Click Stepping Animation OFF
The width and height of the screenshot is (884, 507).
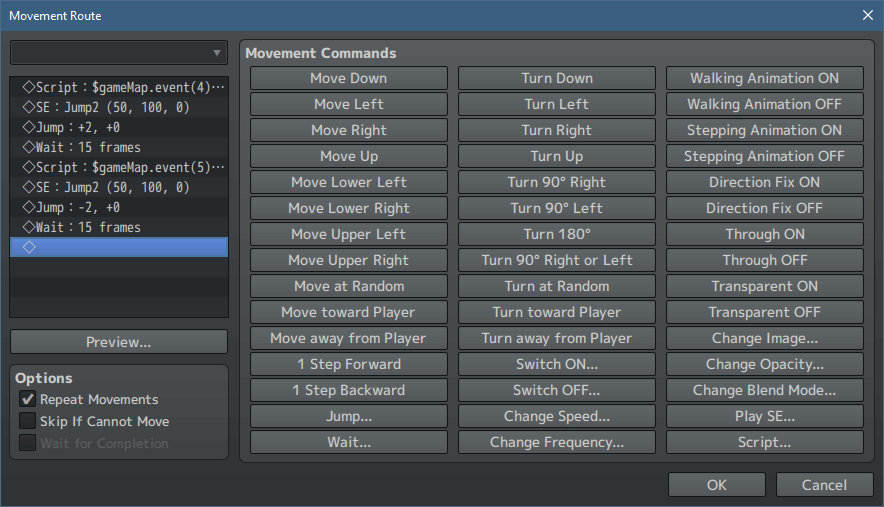pos(765,156)
